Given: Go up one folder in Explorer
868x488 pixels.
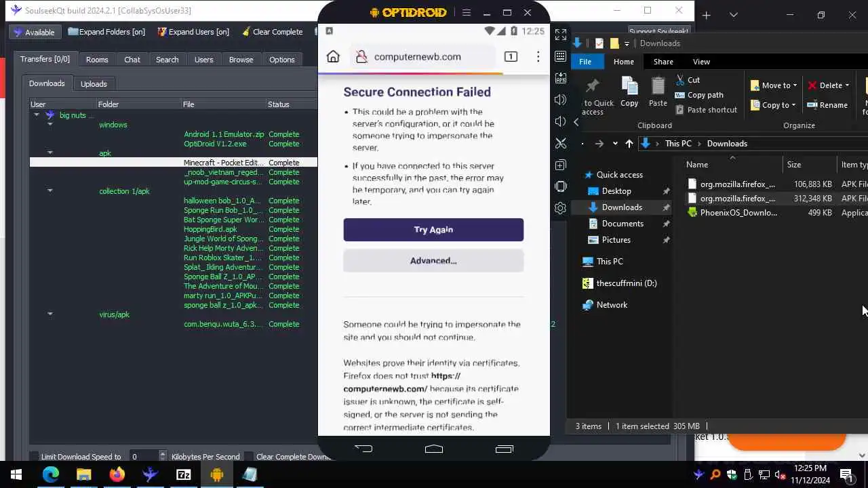Looking at the screenshot, I should [629, 144].
